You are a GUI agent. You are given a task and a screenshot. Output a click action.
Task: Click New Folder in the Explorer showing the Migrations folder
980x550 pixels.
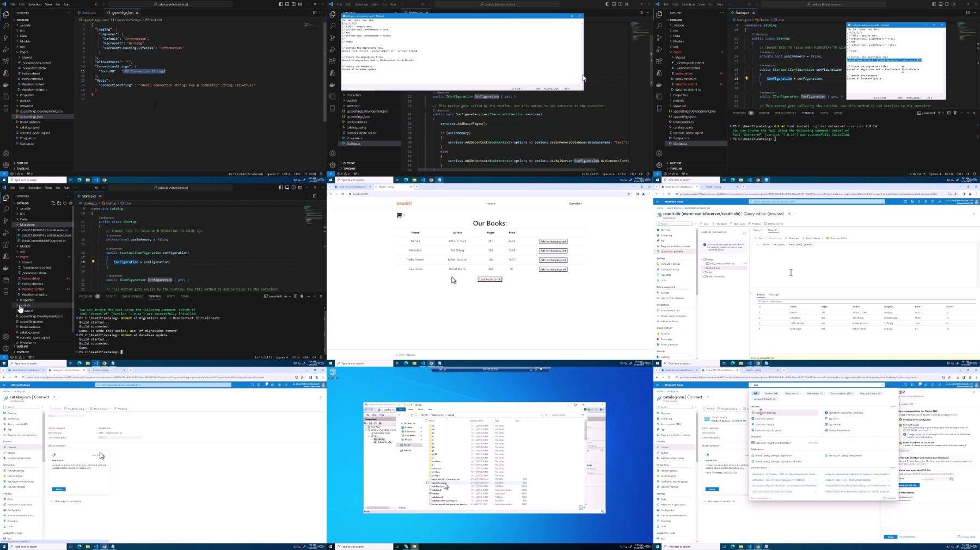coord(59,203)
